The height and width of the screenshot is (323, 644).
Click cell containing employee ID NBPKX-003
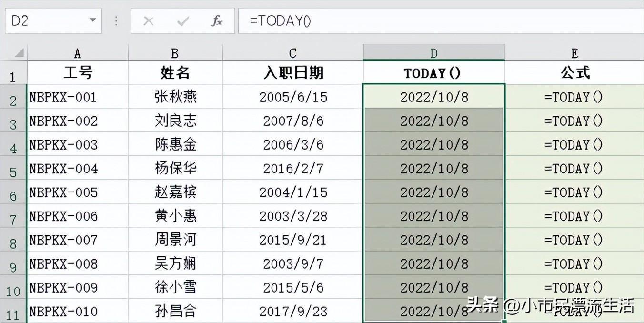[77, 145]
